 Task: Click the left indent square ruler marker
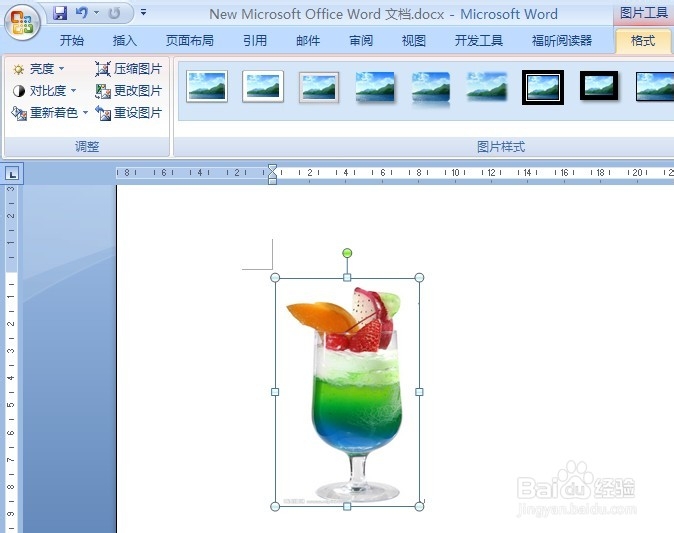(272, 181)
